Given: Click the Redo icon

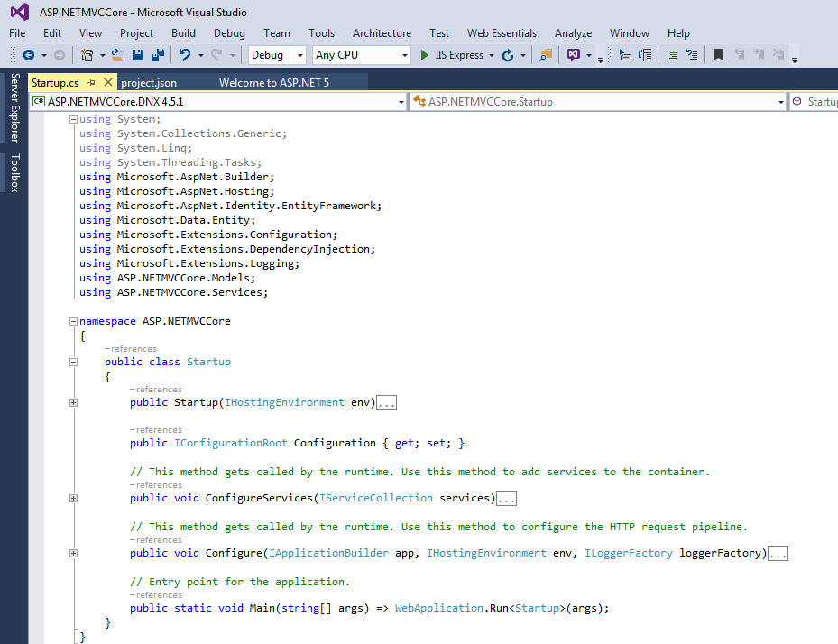Looking at the screenshot, I should click(x=216, y=55).
